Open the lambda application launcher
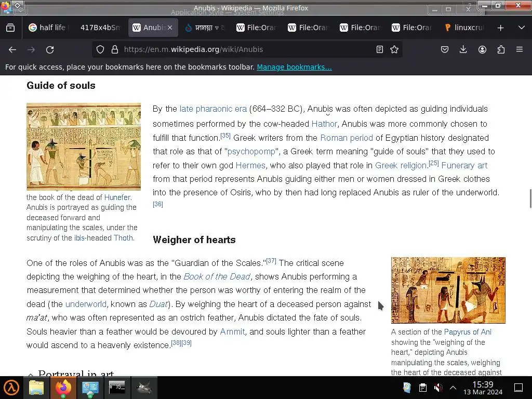Screen dimensions: 532x399 tap(11, 388)
